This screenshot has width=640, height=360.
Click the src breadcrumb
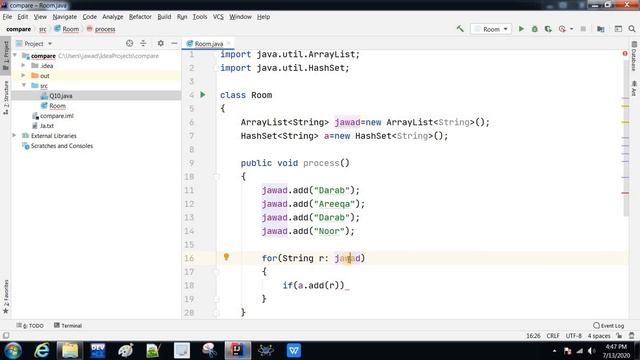point(42,29)
